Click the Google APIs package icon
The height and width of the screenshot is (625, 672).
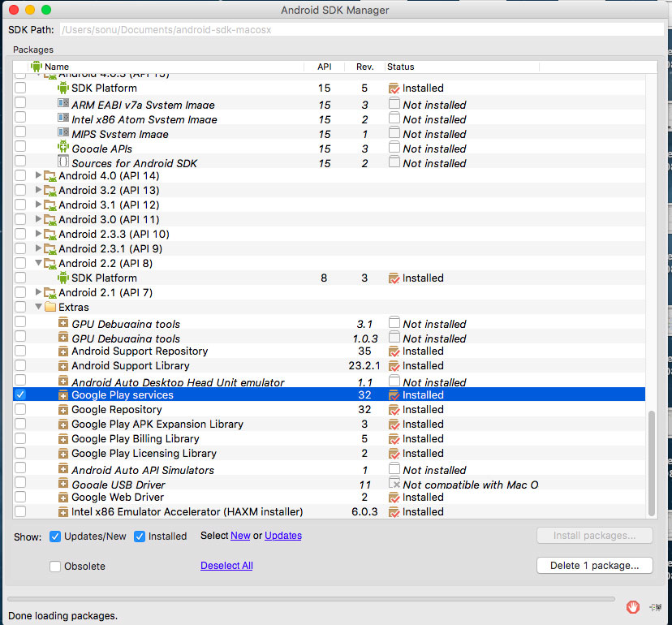point(63,149)
